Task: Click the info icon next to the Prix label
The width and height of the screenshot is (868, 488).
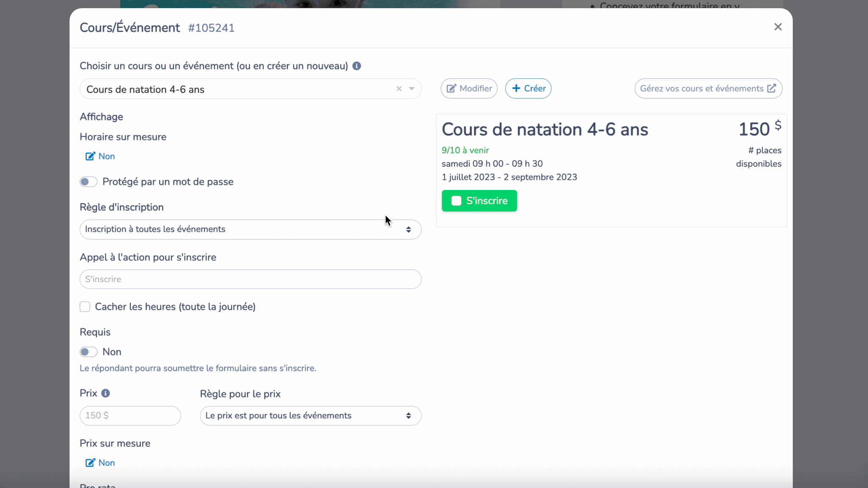Action: pyautogui.click(x=106, y=393)
